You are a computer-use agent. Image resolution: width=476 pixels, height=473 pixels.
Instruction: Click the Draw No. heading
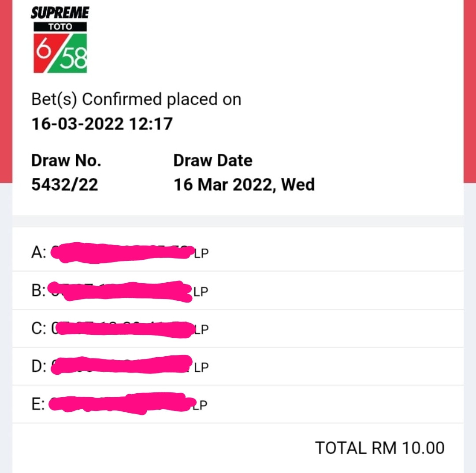click(x=66, y=160)
